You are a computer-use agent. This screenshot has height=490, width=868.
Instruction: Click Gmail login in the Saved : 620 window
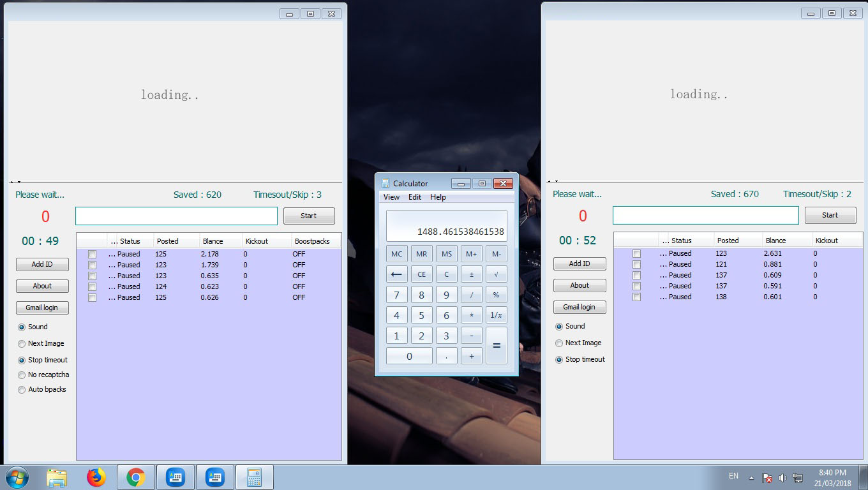[x=42, y=308]
